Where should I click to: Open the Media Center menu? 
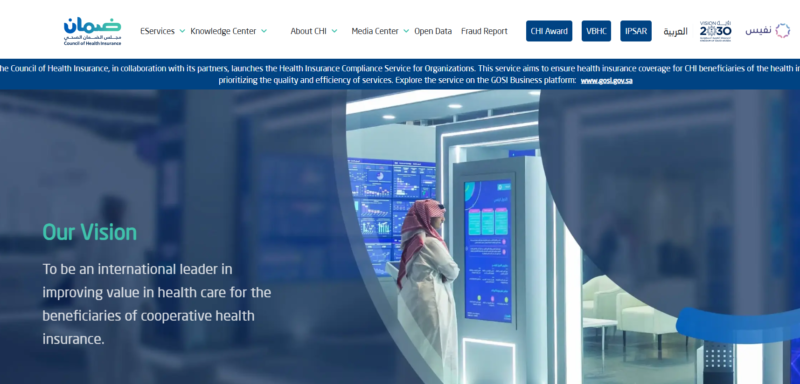point(374,31)
